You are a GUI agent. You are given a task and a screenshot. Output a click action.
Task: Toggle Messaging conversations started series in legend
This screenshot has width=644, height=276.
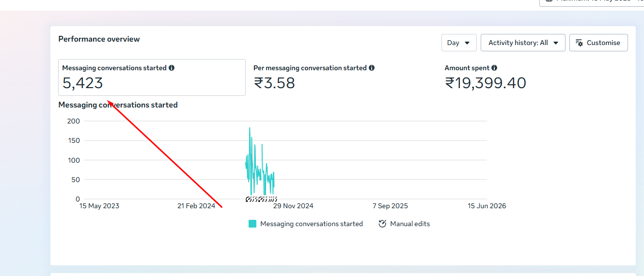coord(312,224)
